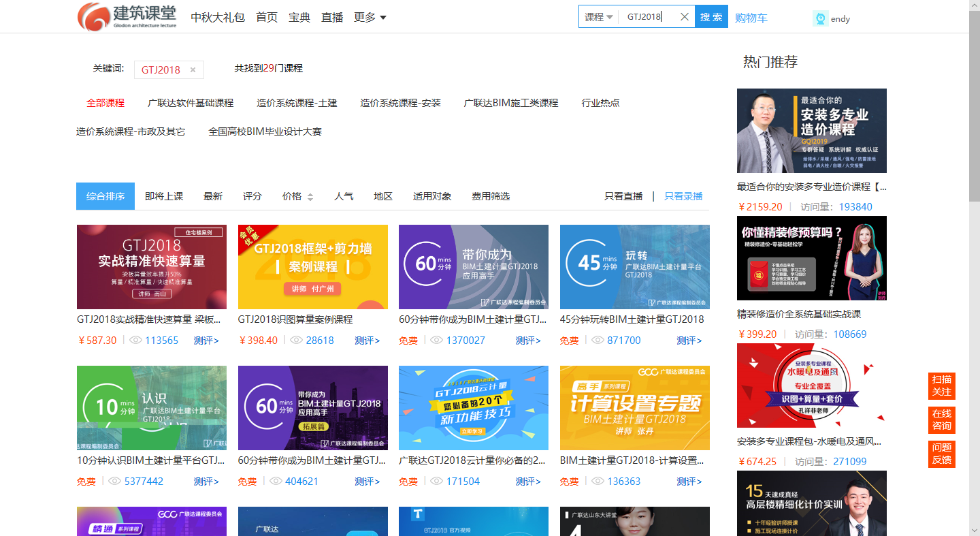Viewport: 980px width, 536px height.
Task: Open the 45分钟玩转BIM土建计量GTJ2018 title link
Action: coord(632,319)
